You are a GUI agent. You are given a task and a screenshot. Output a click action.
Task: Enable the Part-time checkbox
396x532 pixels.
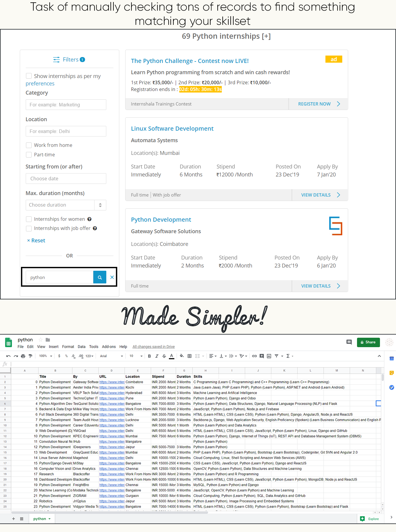point(29,155)
